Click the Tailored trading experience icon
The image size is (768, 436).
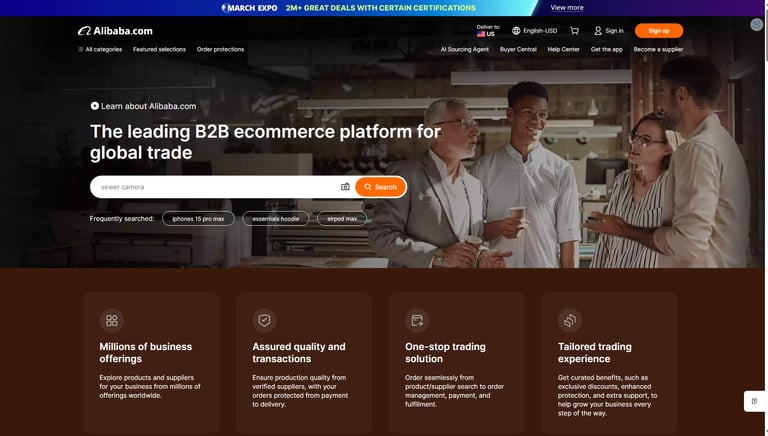[570, 320]
